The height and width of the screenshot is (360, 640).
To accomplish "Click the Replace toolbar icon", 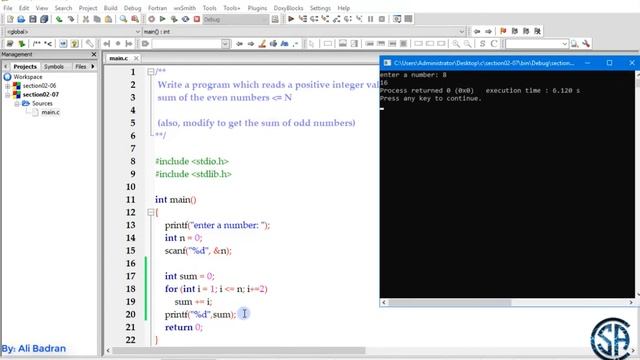I will point(135,19).
